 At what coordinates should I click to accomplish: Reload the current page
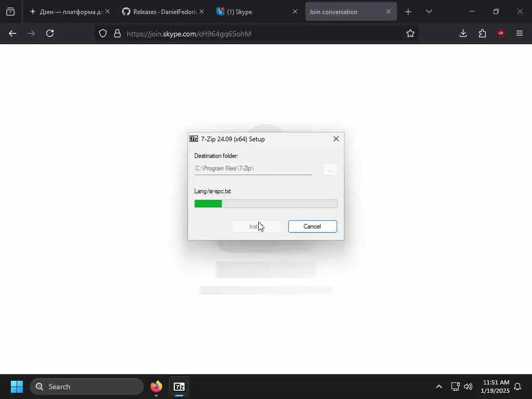[x=50, y=33]
